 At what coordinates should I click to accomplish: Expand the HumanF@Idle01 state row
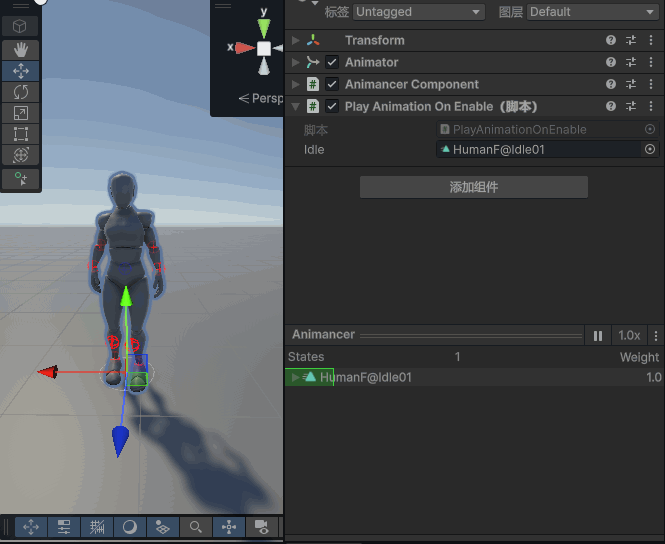pyautogui.click(x=295, y=377)
